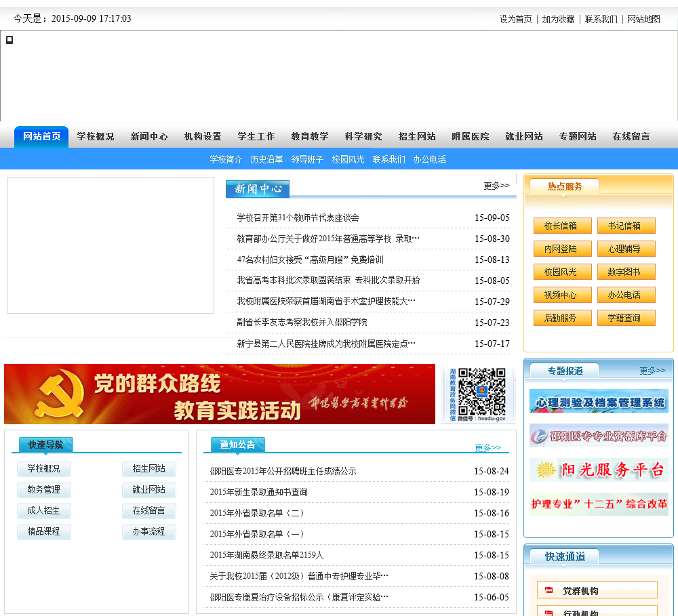The image size is (678, 616).
Task: Open 就业网站 in main navigation
Action: (x=524, y=137)
